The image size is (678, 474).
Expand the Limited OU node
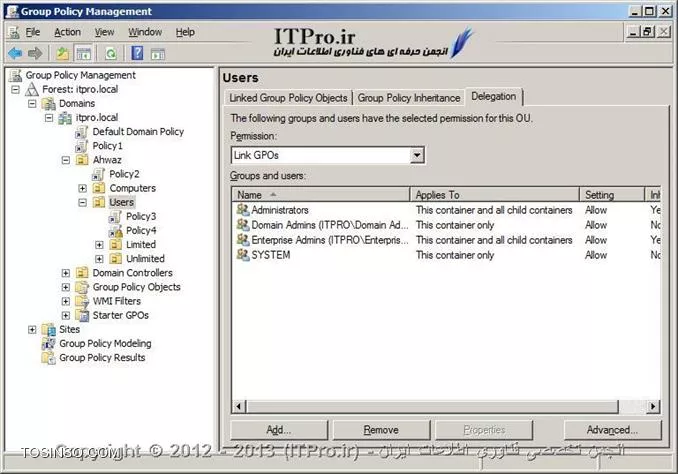pyautogui.click(x=99, y=245)
